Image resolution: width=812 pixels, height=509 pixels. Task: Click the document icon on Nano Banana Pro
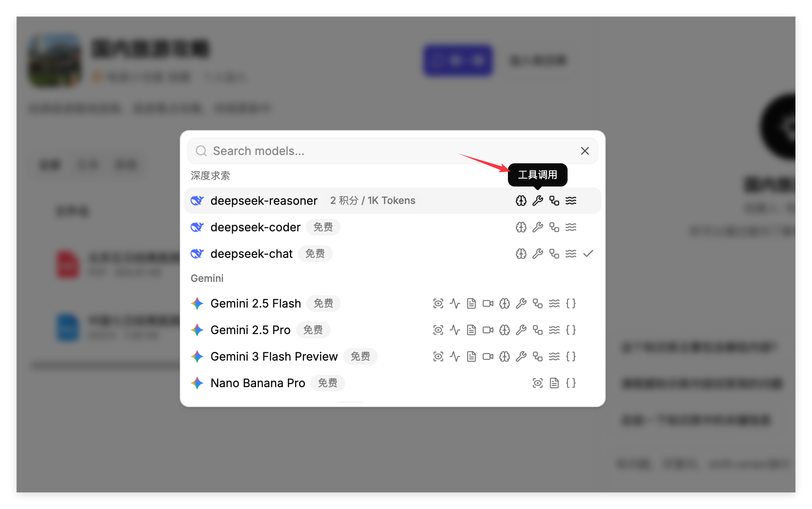(x=554, y=383)
